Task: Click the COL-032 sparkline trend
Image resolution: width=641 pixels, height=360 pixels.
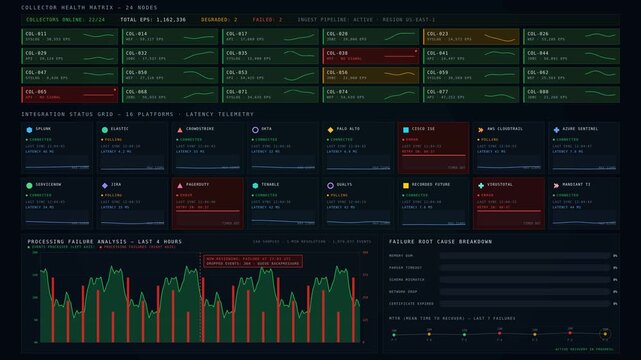Action: point(199,56)
